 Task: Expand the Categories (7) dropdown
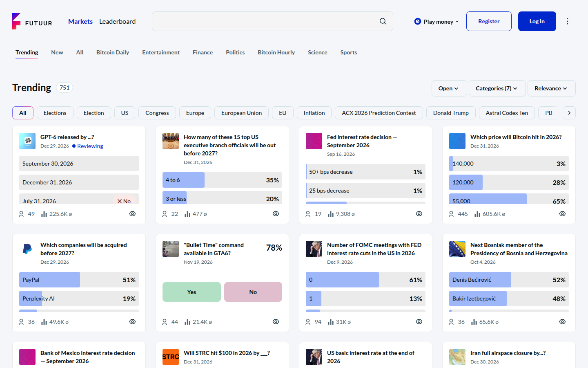point(497,88)
